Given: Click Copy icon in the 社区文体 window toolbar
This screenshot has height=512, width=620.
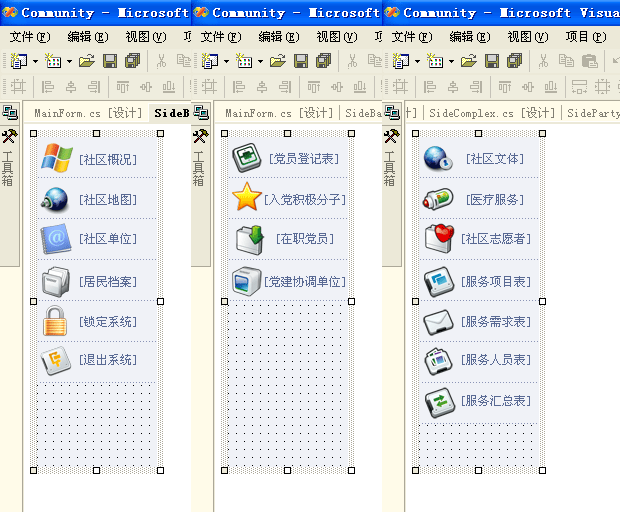Looking at the screenshot, I should (x=566, y=61).
